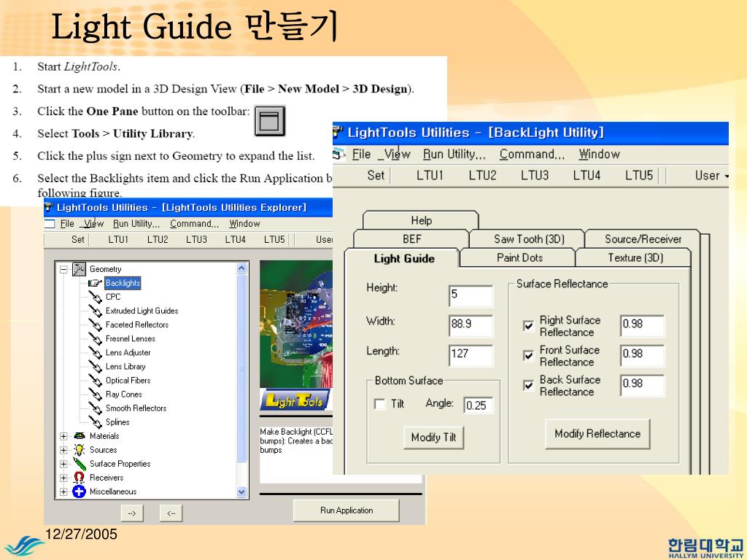Uncheck Back Surface Reflectance checkbox
The image size is (747, 560).
click(528, 385)
